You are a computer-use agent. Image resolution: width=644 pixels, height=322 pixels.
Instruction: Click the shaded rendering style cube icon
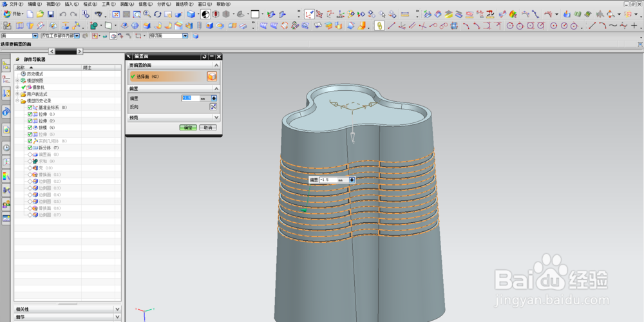point(191,14)
